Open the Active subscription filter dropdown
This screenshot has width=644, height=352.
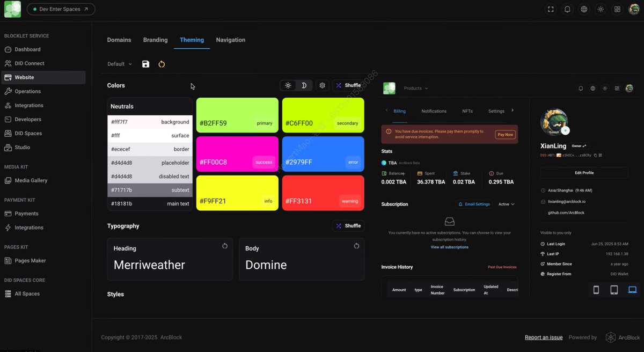[506, 204]
